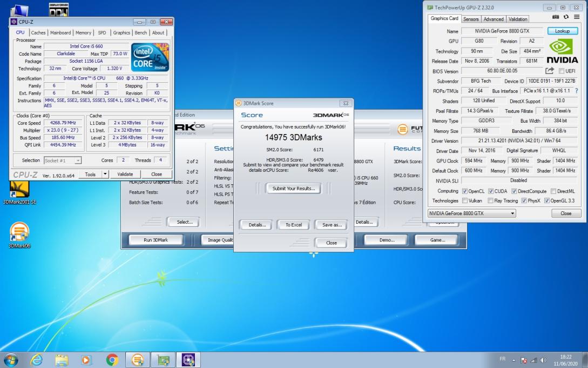Viewport: 588px width, 368px height.
Task: Switch to CPU-Z taskbar button
Action: coord(188,360)
